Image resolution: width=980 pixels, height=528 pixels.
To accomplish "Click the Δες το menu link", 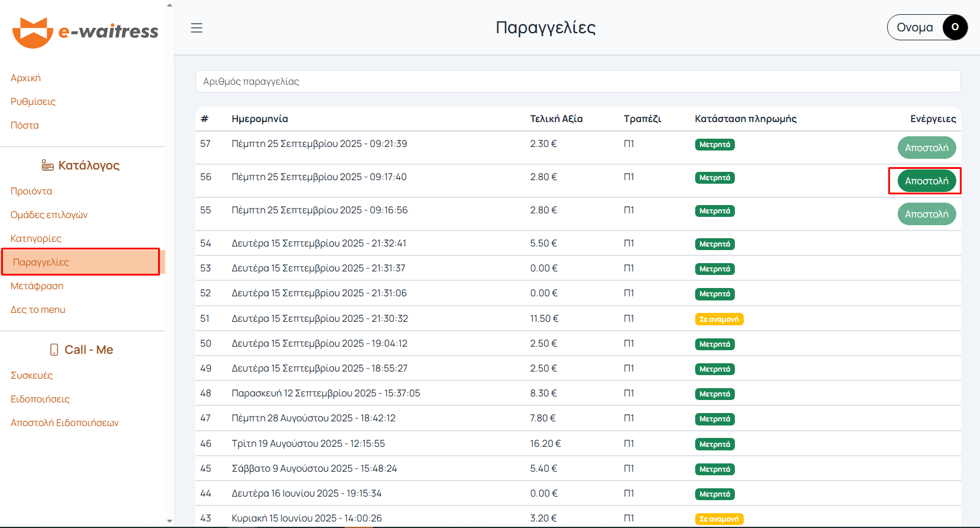I will pos(38,310).
